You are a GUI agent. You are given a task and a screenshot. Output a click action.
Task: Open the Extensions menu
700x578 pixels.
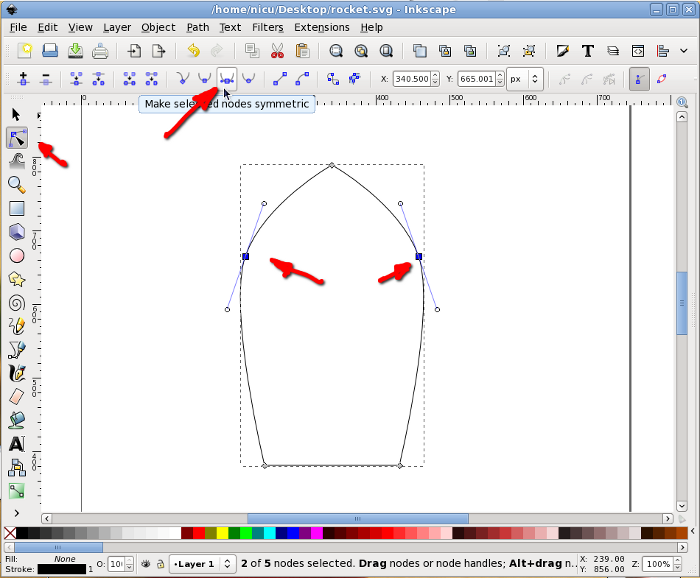321,27
